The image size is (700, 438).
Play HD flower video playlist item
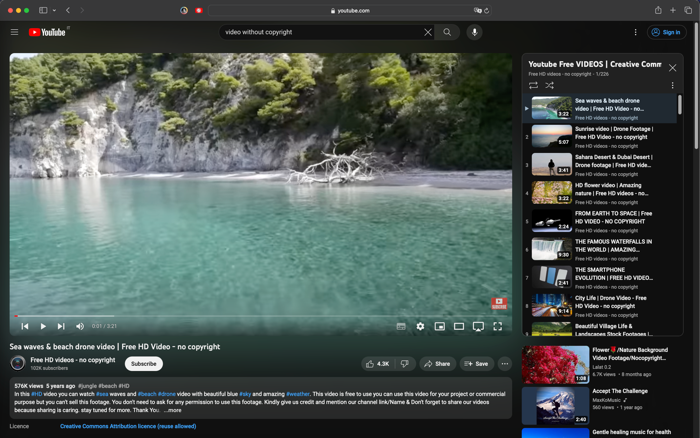coord(600,193)
